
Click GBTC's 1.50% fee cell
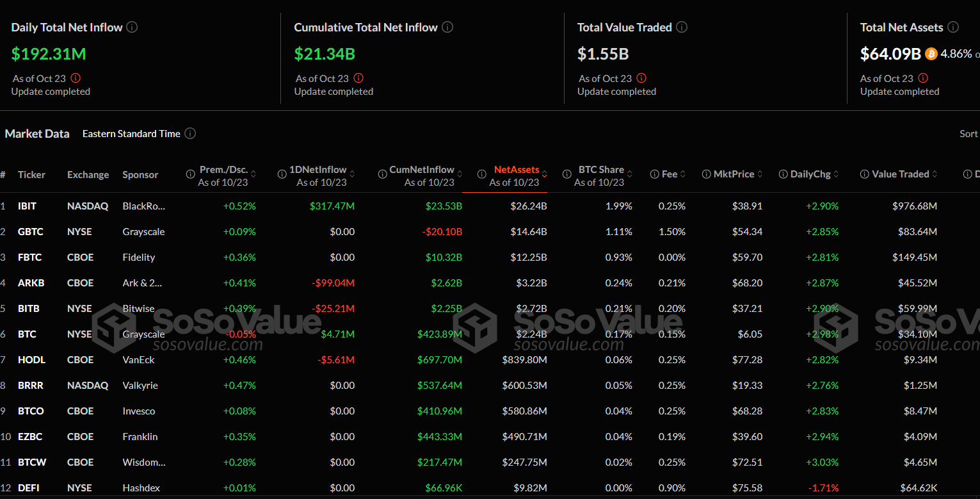tap(672, 232)
